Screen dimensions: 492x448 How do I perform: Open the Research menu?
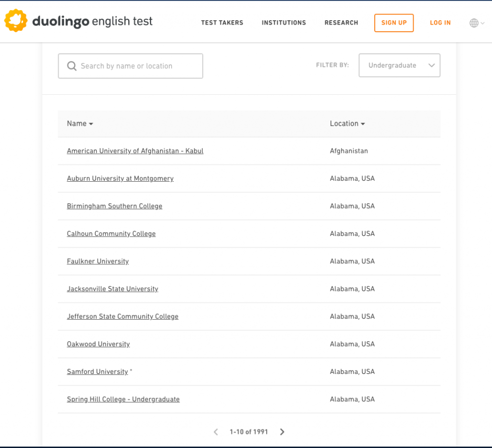point(342,23)
